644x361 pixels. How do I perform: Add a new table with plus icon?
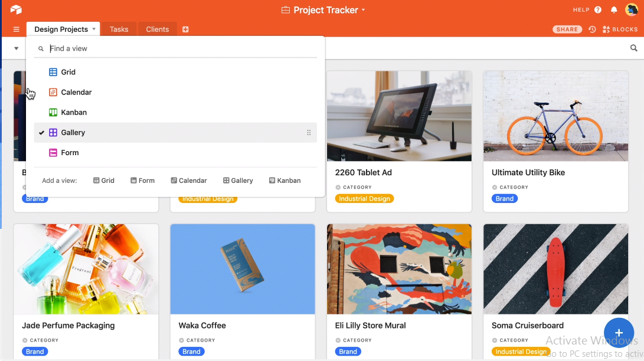pos(185,29)
